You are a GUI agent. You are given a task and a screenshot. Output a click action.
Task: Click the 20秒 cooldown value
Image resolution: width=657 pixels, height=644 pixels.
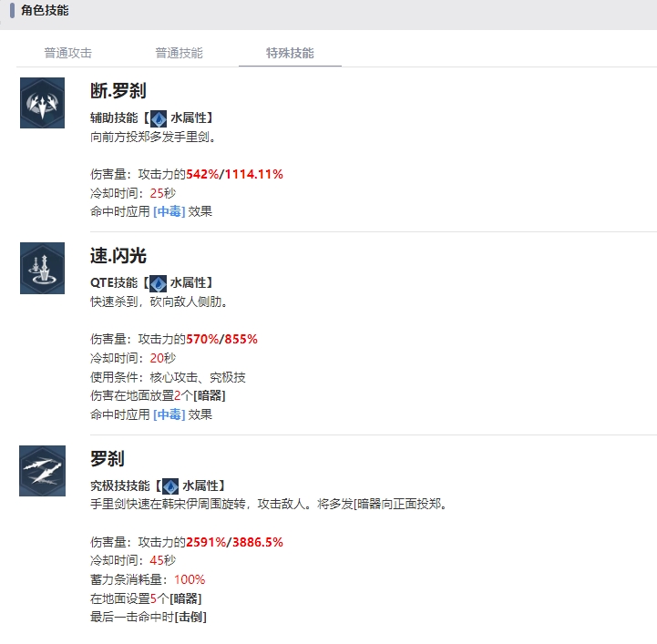tap(163, 358)
